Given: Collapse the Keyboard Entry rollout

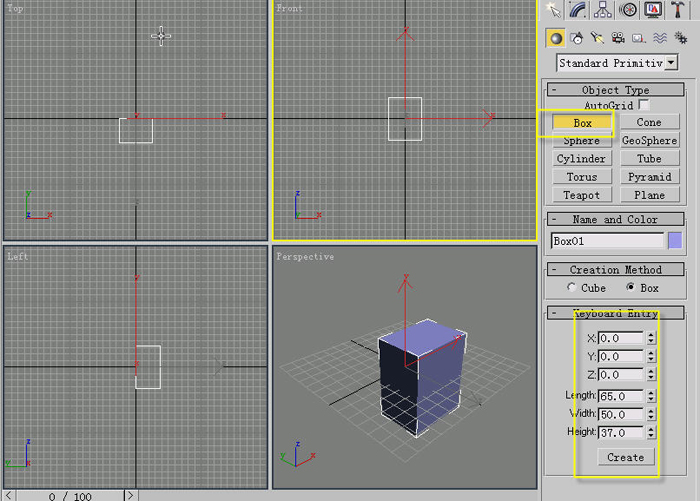Looking at the screenshot, I should (x=615, y=313).
